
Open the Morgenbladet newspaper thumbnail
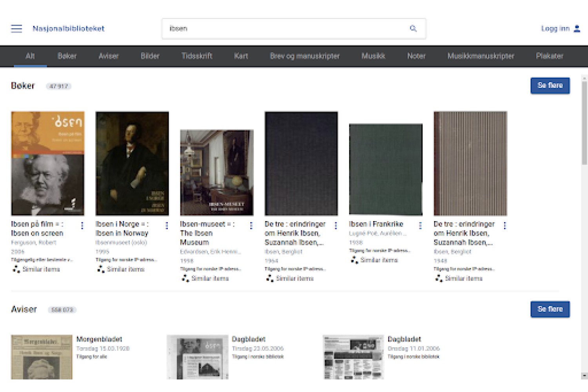42,357
